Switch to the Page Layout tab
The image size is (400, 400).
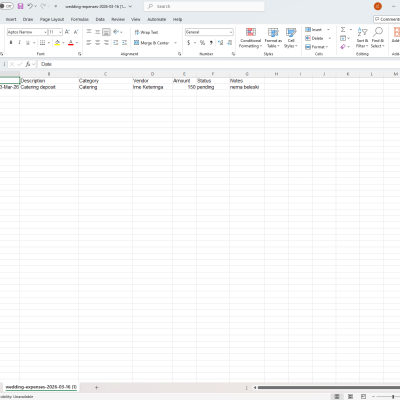(x=52, y=19)
